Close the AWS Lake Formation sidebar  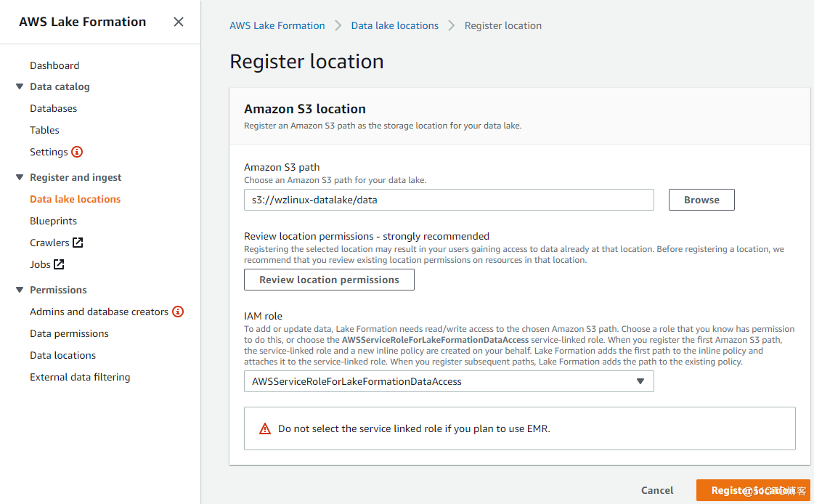(x=179, y=22)
